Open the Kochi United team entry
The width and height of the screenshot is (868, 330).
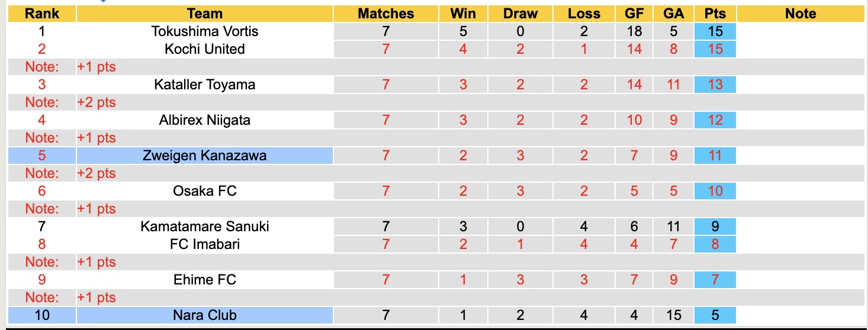pyautogui.click(x=205, y=49)
